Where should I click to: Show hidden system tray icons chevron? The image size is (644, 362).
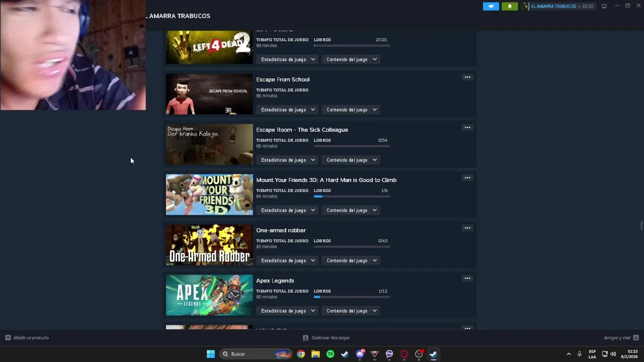(x=569, y=354)
